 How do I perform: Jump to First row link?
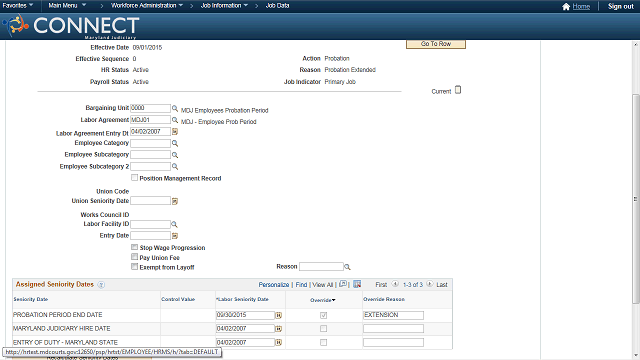click(x=381, y=285)
